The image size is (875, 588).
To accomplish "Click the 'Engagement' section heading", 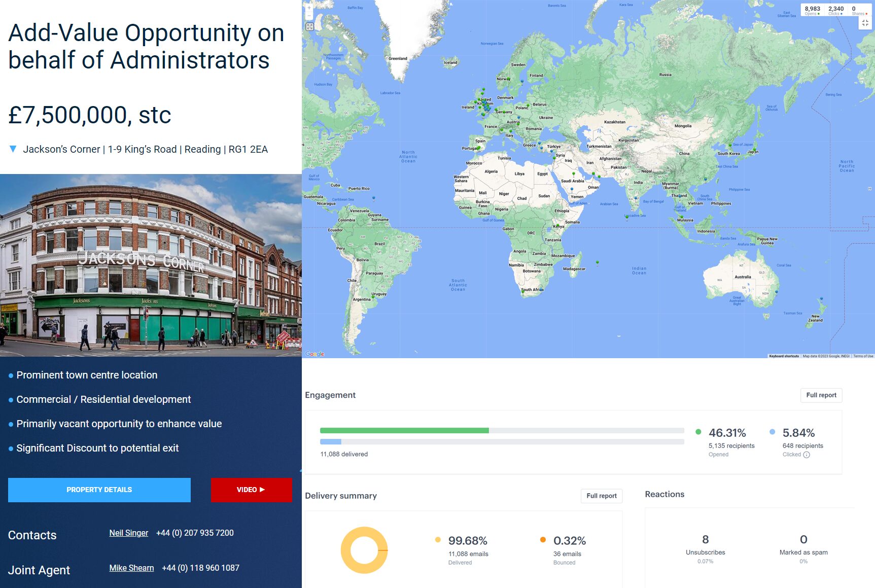I will coord(330,395).
